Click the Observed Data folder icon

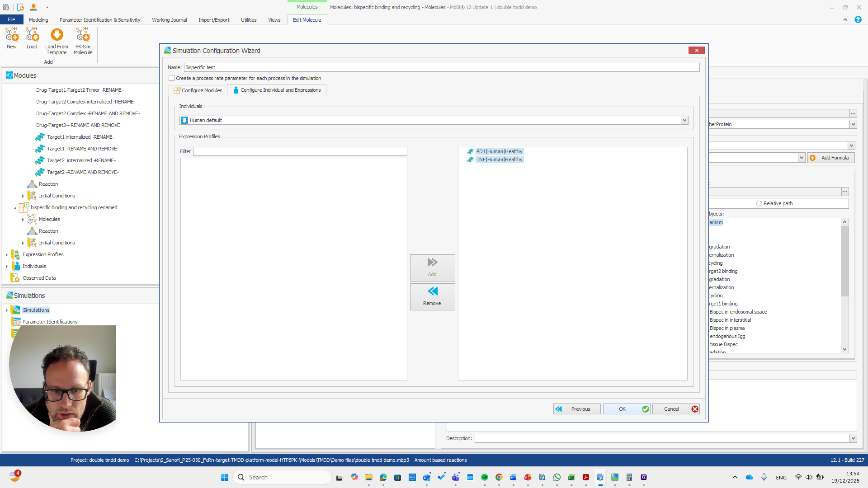(15, 278)
